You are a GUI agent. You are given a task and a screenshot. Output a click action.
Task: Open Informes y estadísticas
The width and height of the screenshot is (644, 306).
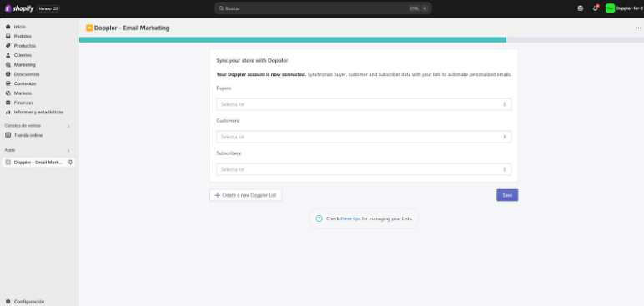pyautogui.click(x=39, y=112)
